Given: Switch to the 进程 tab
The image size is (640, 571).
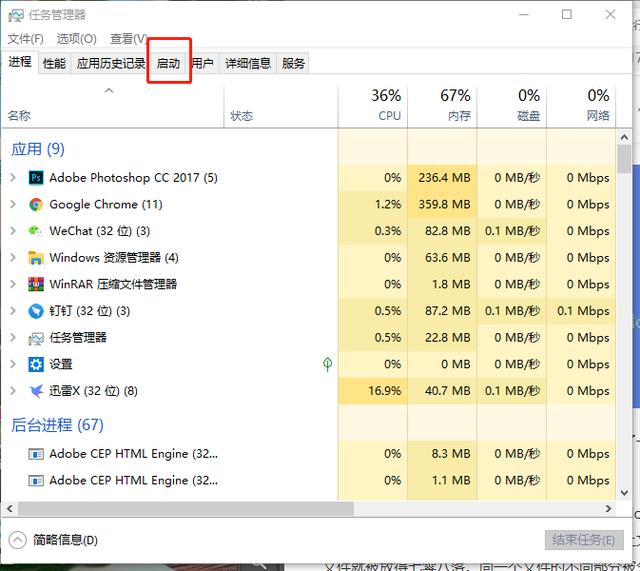Looking at the screenshot, I should [20, 62].
